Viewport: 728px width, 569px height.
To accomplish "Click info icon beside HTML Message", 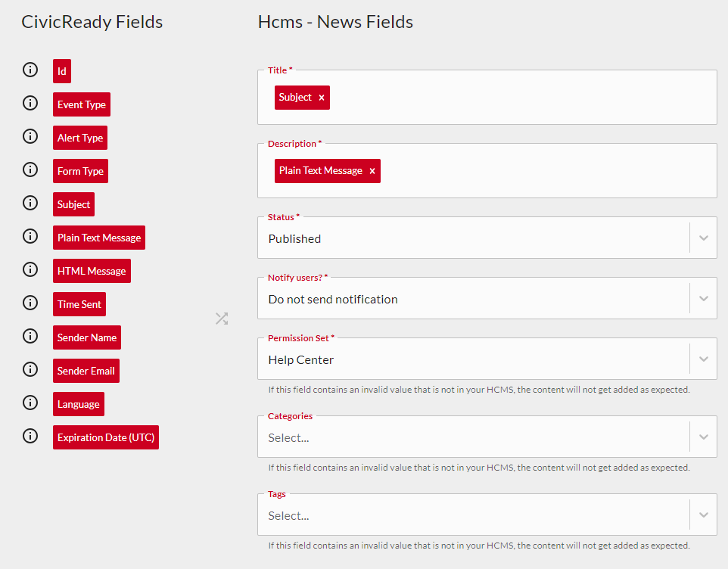I will (30, 269).
